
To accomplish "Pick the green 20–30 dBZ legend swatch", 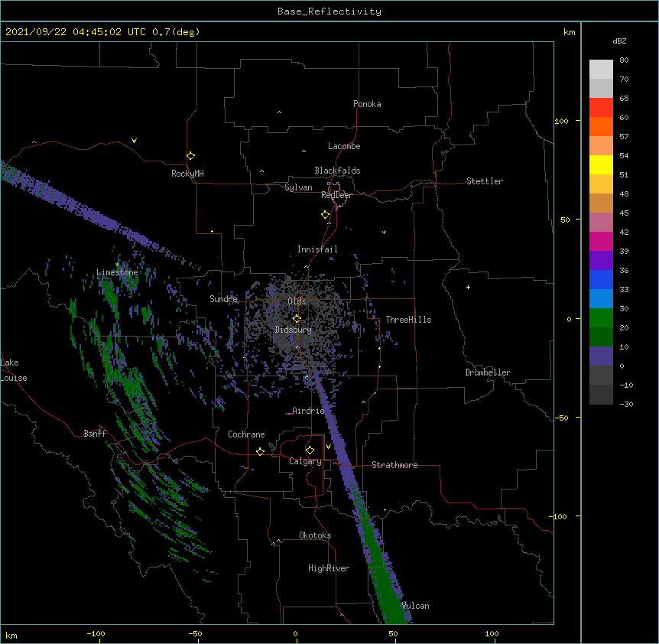I will (601, 318).
